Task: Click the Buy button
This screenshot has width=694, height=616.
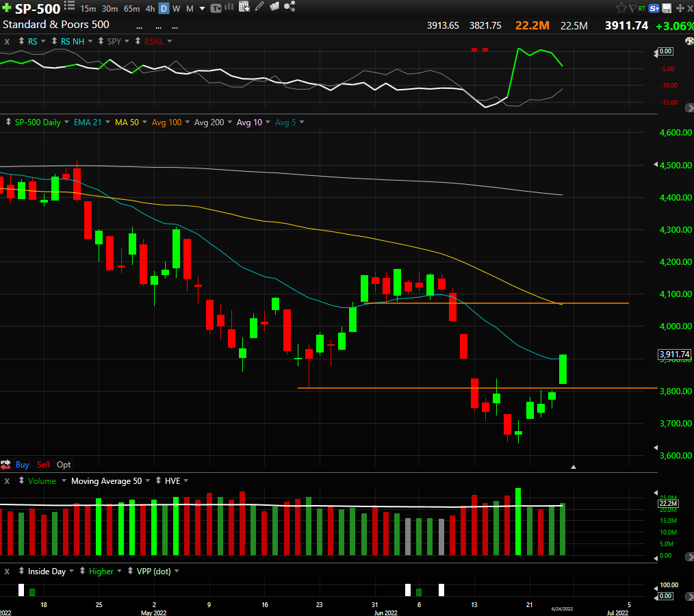Action: (22, 465)
